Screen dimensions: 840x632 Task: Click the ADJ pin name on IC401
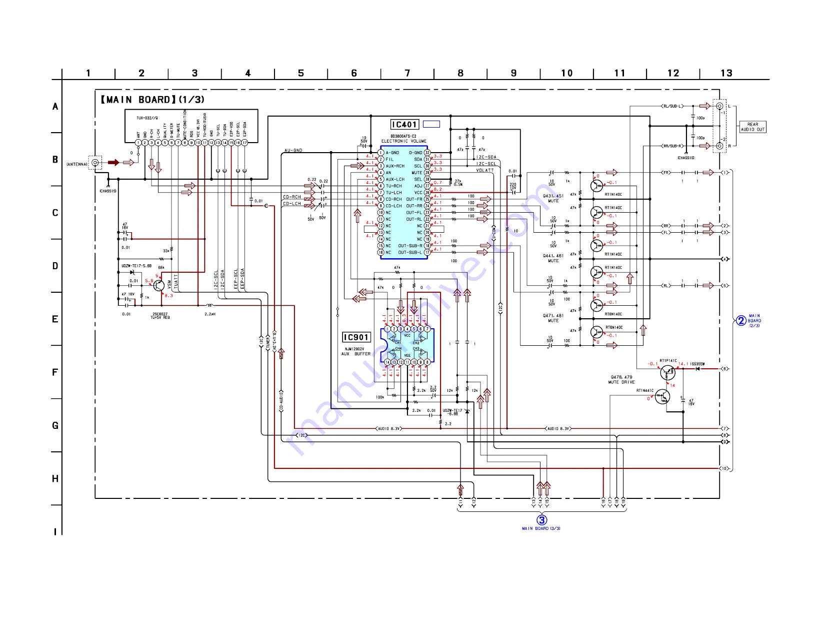tap(418, 186)
